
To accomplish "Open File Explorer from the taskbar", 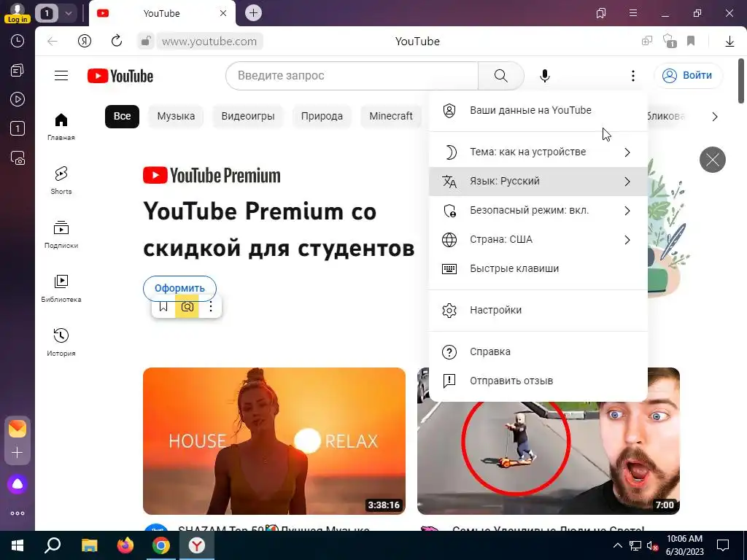I will coord(89,545).
